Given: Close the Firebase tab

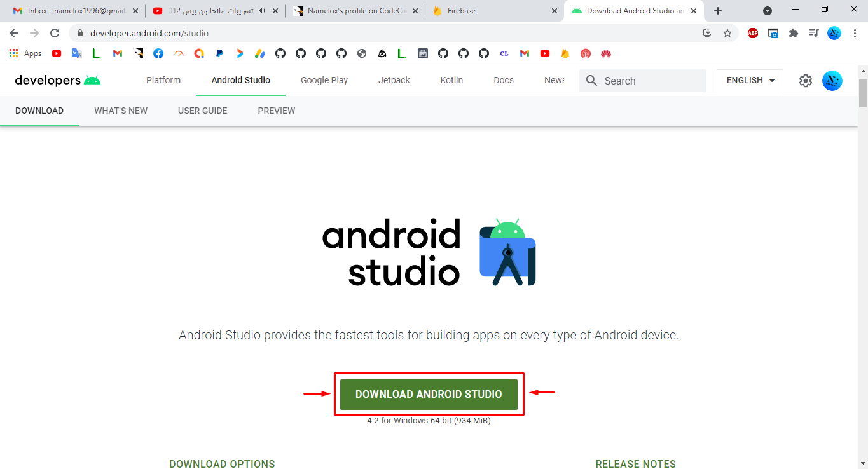Looking at the screenshot, I should click(x=555, y=11).
